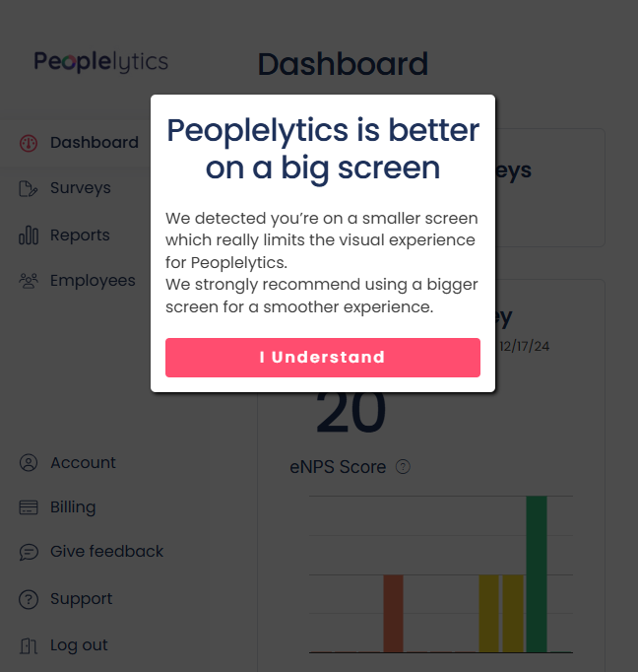Click the Give feedback chat bubble icon
The height and width of the screenshot is (672, 638).
(x=29, y=552)
